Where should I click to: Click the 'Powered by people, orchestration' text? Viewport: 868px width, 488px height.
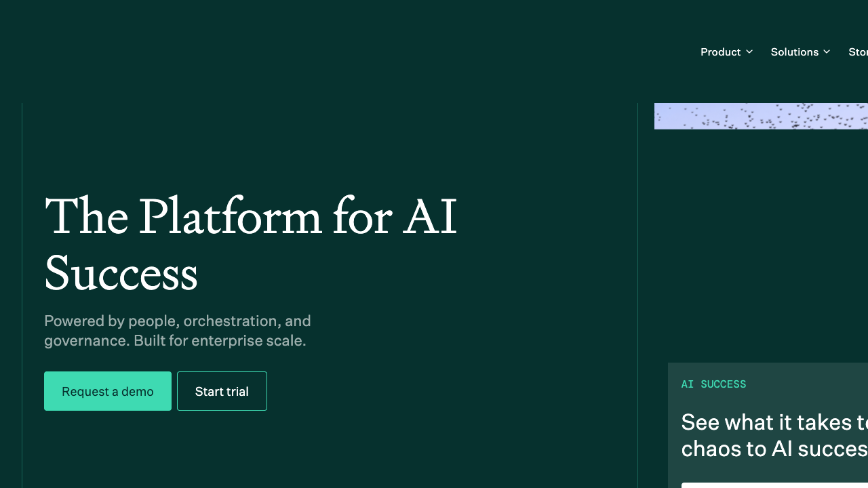pyautogui.click(x=178, y=321)
